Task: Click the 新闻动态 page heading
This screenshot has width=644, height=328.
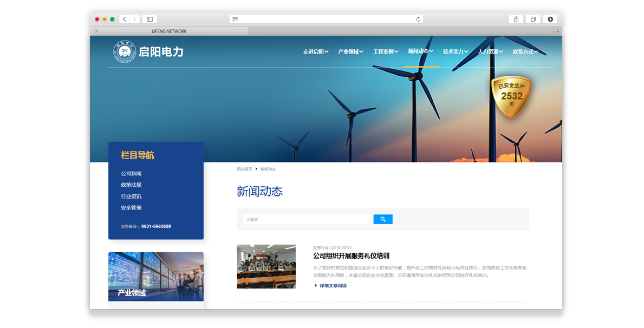Action: pos(259,191)
